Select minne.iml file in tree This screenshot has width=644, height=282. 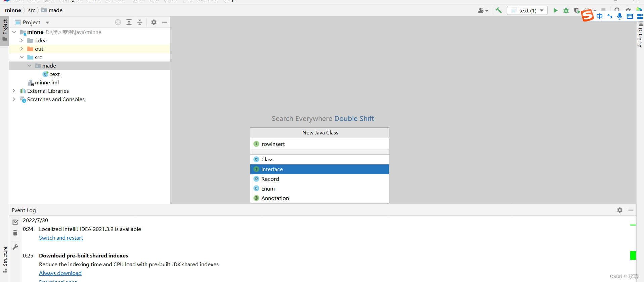[47, 83]
